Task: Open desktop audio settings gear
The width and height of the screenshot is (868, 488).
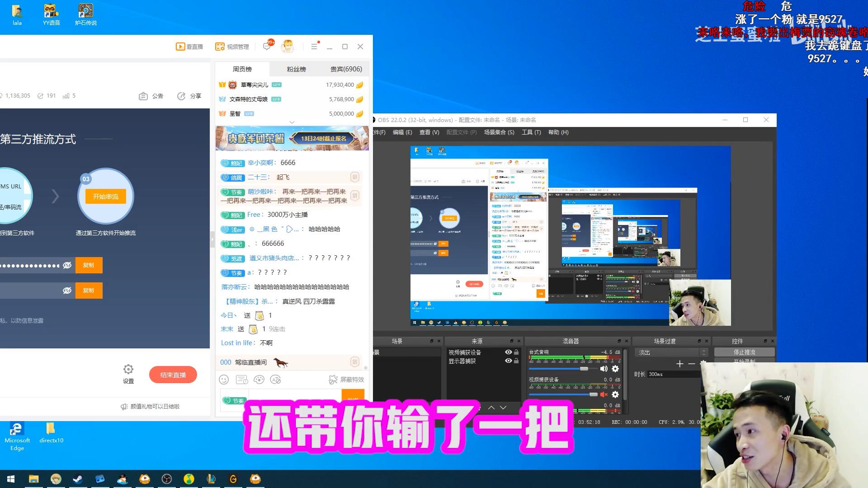Action: coord(615,369)
